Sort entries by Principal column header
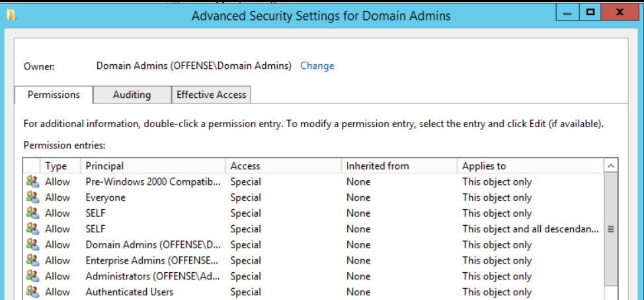644x300 pixels. tap(152, 166)
